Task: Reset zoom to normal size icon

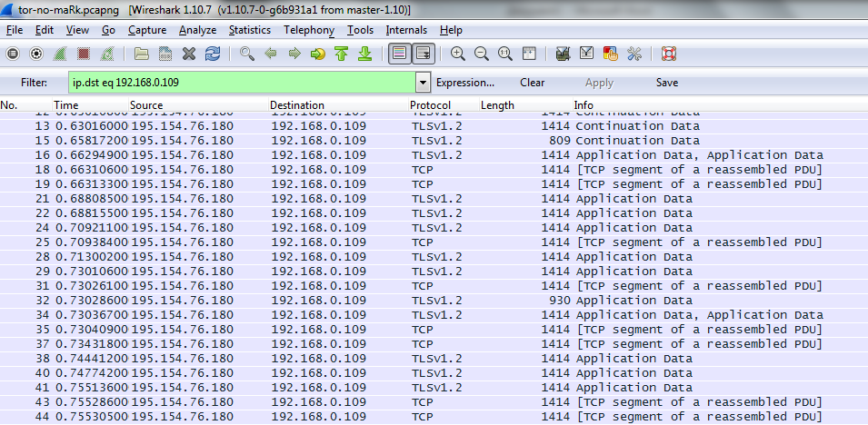Action: click(504, 54)
